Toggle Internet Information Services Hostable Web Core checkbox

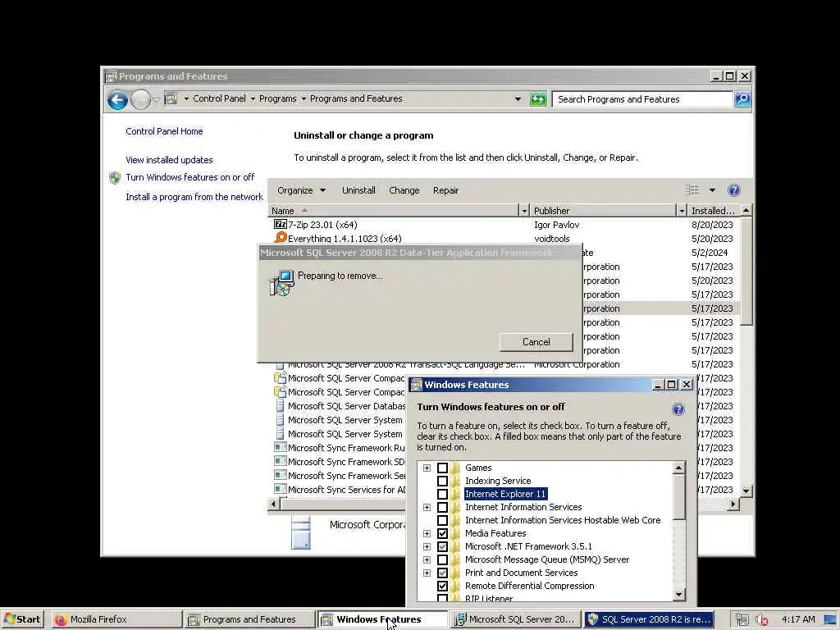(x=442, y=520)
